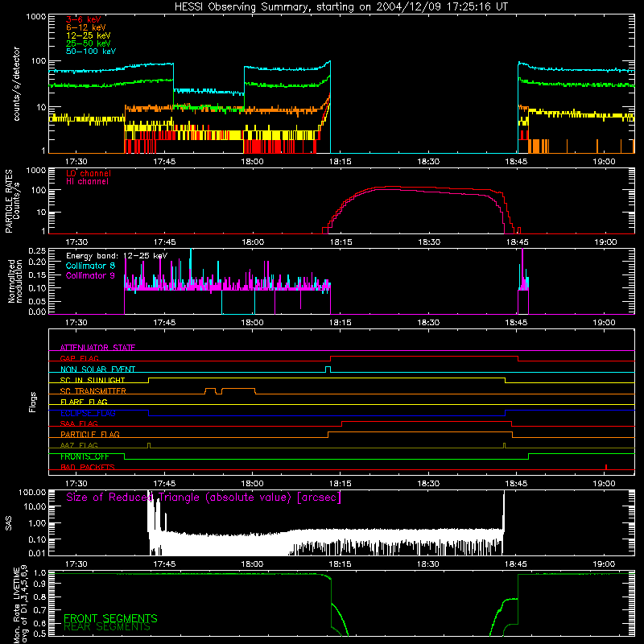The image size is (644, 644).
Task: Click the HESSI Observing Summary title
Action: 341,6
